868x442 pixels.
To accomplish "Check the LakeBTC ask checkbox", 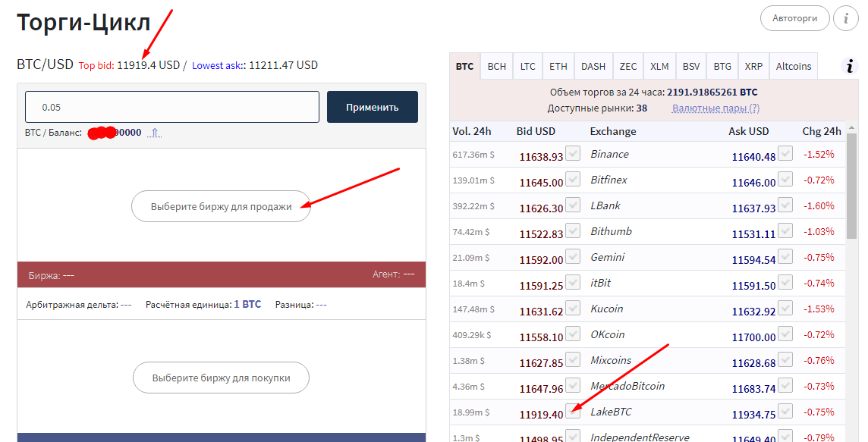I will [785, 411].
